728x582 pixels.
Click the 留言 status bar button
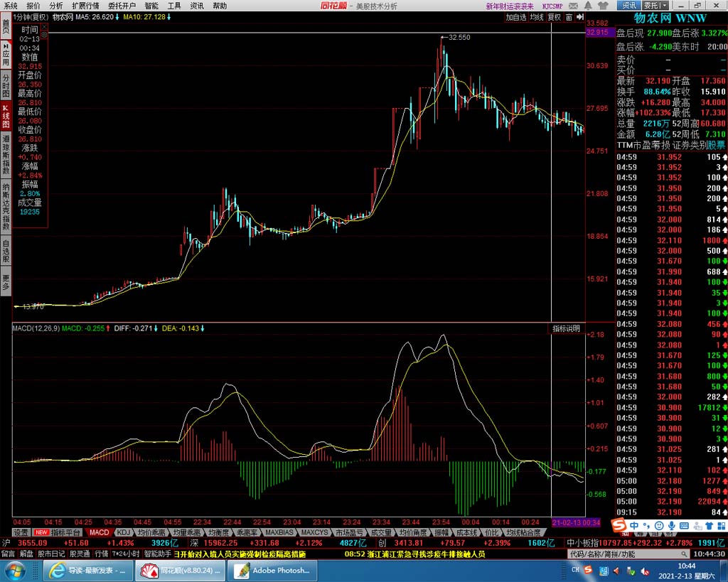pyautogui.click(x=8, y=554)
